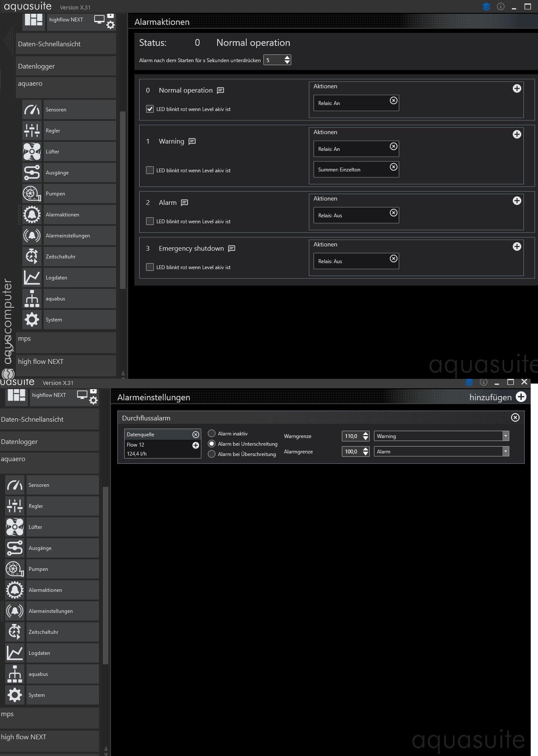Add action to Warning level
Image resolution: width=538 pixels, height=756 pixels.
click(517, 134)
